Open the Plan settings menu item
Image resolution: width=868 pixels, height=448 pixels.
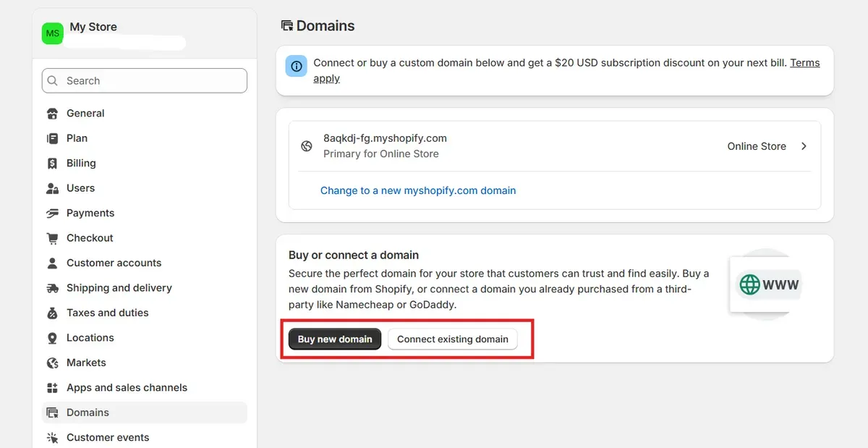pos(77,138)
